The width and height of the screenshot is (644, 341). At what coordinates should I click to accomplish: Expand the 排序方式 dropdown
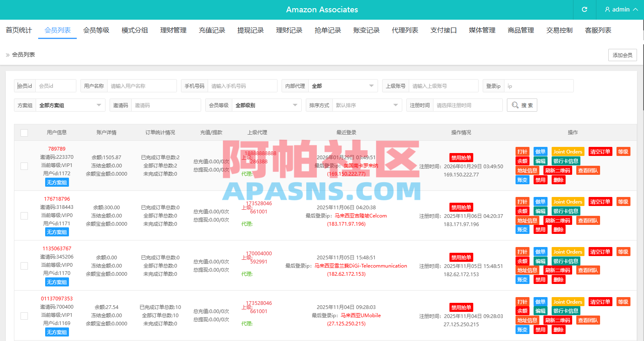[x=367, y=105]
